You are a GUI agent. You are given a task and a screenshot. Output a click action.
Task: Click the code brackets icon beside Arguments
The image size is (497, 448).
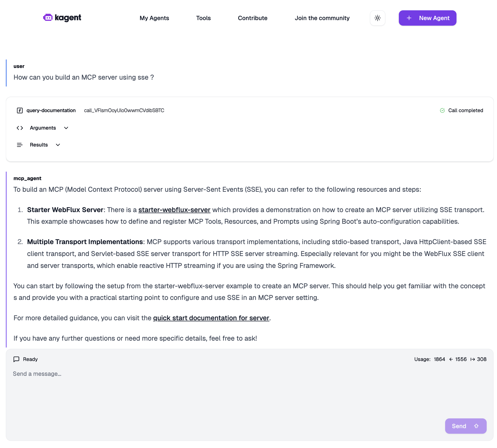coord(20,128)
